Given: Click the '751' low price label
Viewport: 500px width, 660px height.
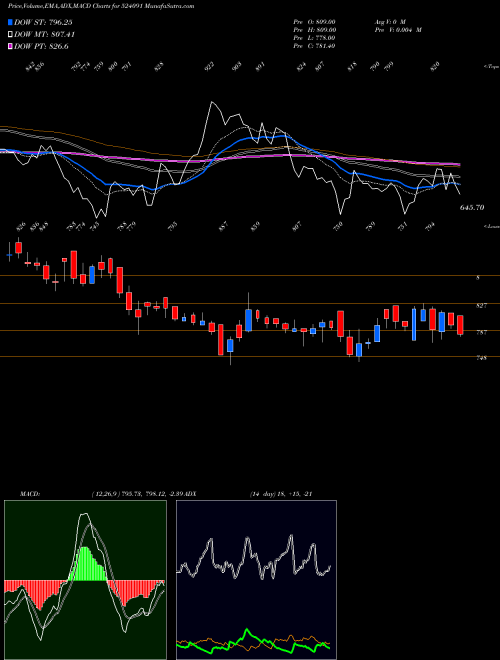Looking at the screenshot, I should (403, 226).
